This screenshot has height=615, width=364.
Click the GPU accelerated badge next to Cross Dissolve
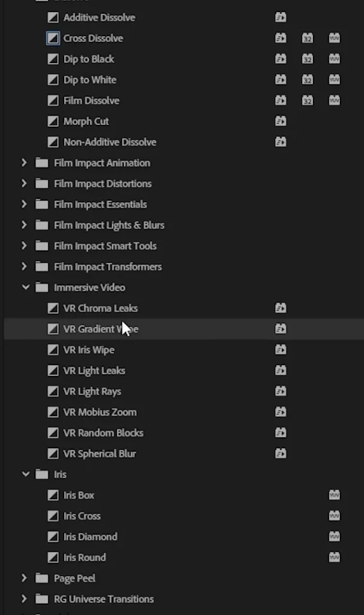coord(280,38)
